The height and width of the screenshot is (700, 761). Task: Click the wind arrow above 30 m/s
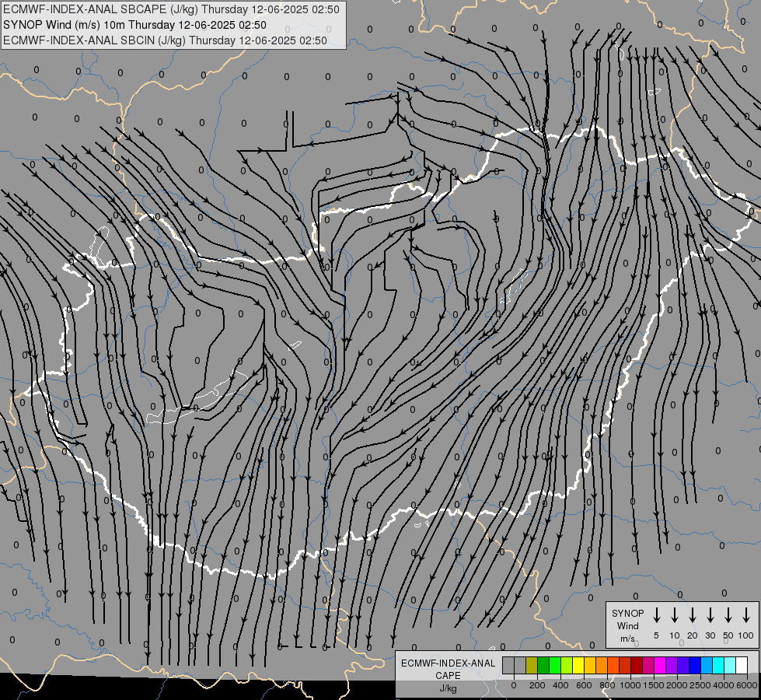(x=710, y=615)
